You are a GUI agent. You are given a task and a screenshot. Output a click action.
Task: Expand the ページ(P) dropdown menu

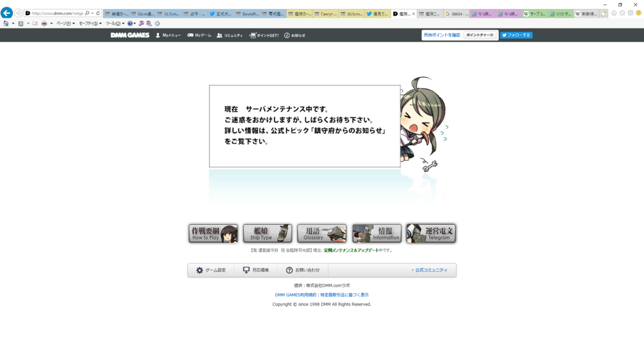pyautogui.click(x=65, y=23)
